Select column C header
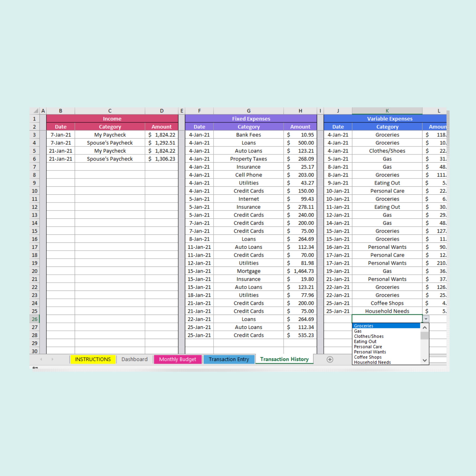 pos(110,111)
